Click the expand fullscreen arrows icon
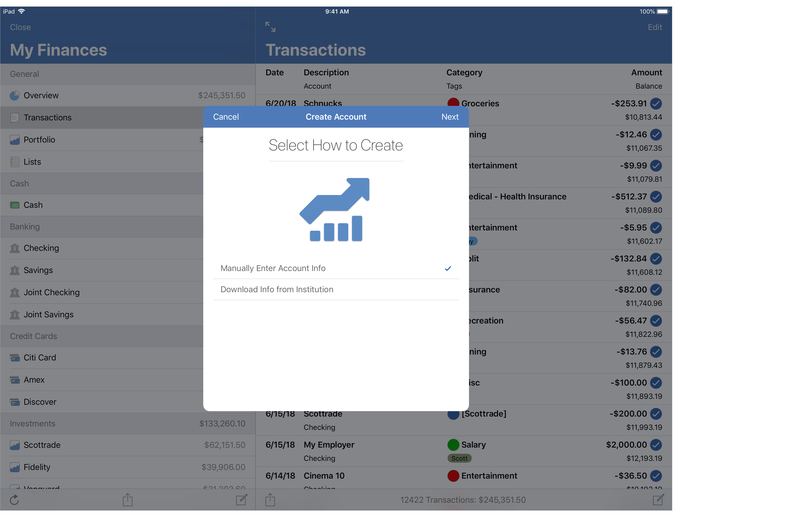Image resolution: width=812 pixels, height=517 pixels. click(270, 27)
